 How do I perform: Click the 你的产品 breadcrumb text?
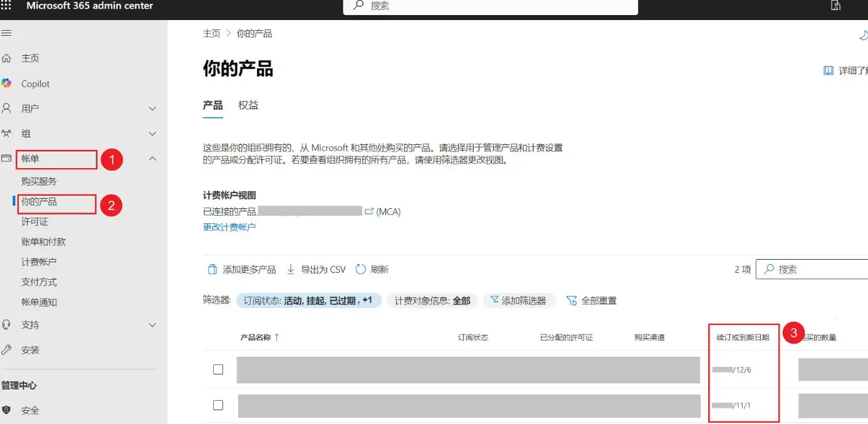[254, 33]
